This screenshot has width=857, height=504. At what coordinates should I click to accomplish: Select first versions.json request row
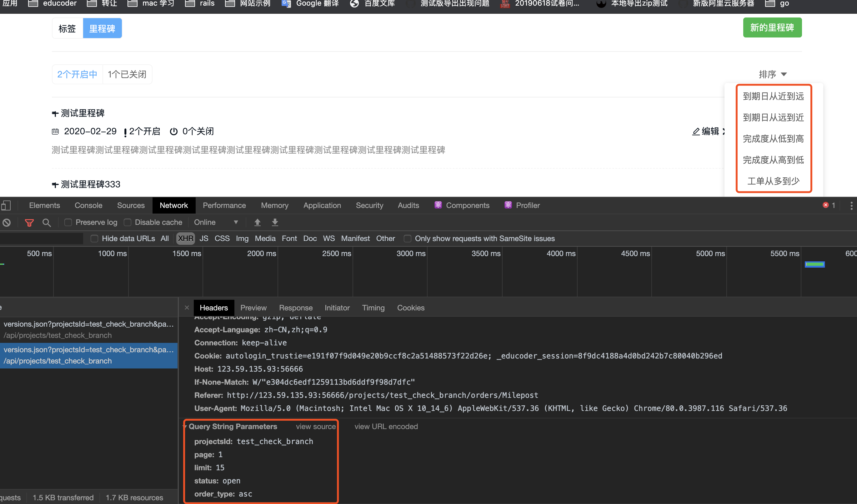coord(89,330)
